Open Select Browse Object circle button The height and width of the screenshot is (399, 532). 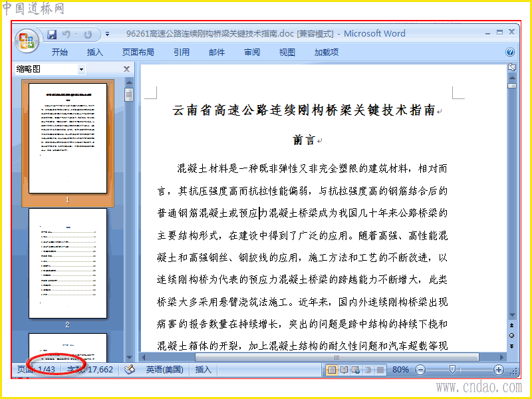pyautogui.click(x=511, y=336)
